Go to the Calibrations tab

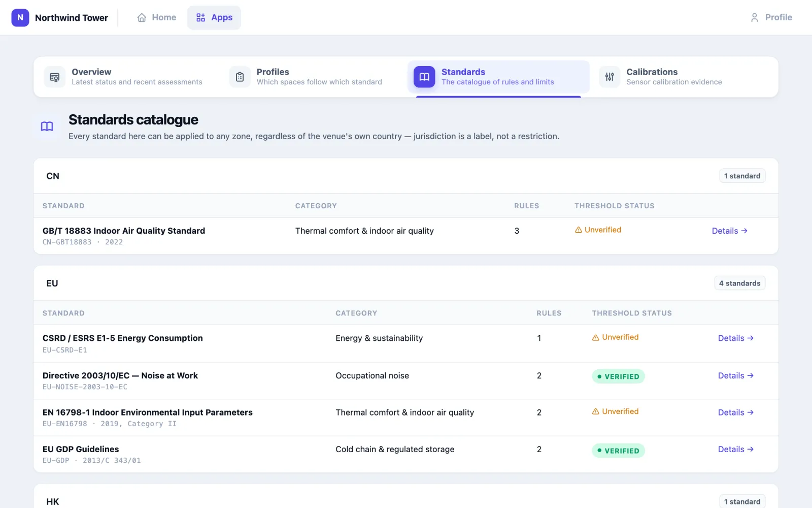pyautogui.click(x=683, y=77)
